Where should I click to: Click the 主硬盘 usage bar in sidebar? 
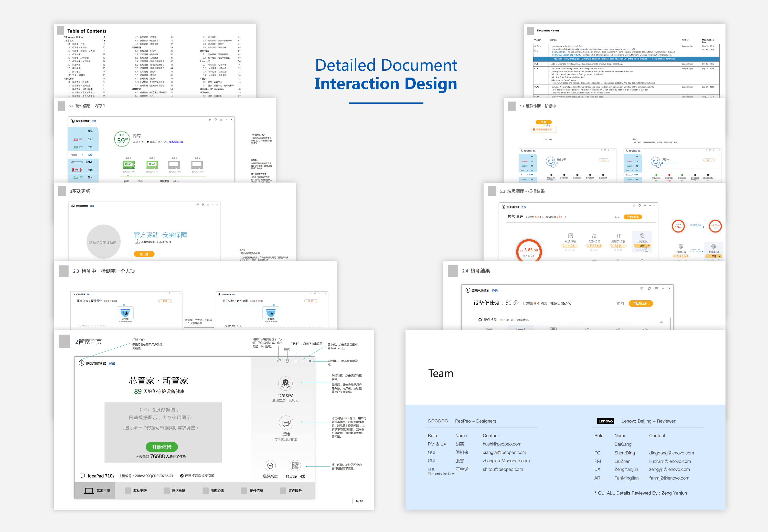coord(77,162)
